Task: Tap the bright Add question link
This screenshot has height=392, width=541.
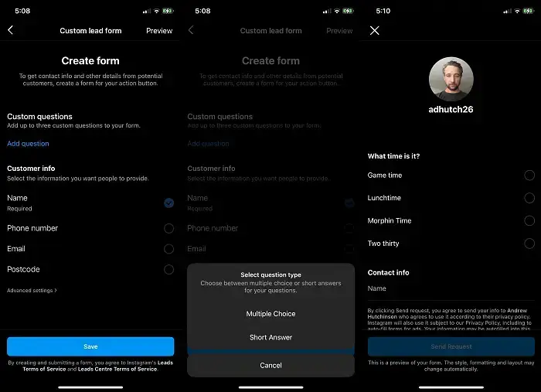Action: (x=28, y=144)
